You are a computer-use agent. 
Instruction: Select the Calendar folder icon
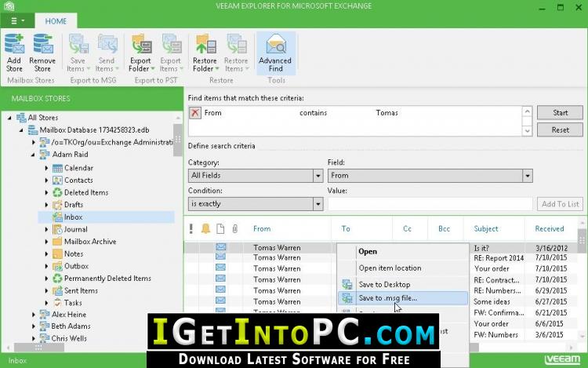(57, 168)
